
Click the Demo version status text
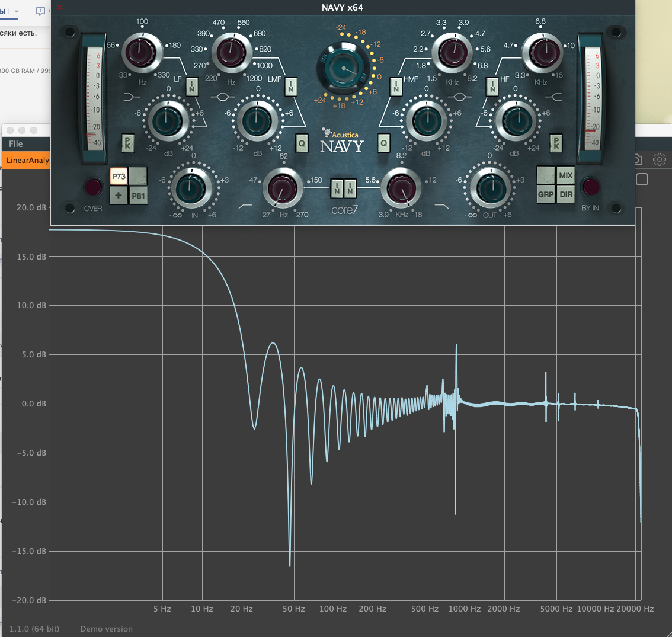tap(106, 629)
